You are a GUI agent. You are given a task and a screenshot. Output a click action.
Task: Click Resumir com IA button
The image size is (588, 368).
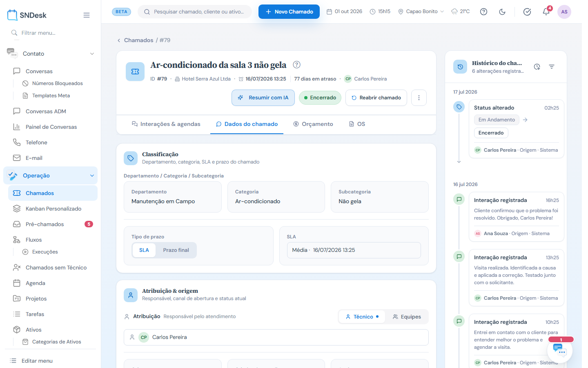click(x=263, y=98)
